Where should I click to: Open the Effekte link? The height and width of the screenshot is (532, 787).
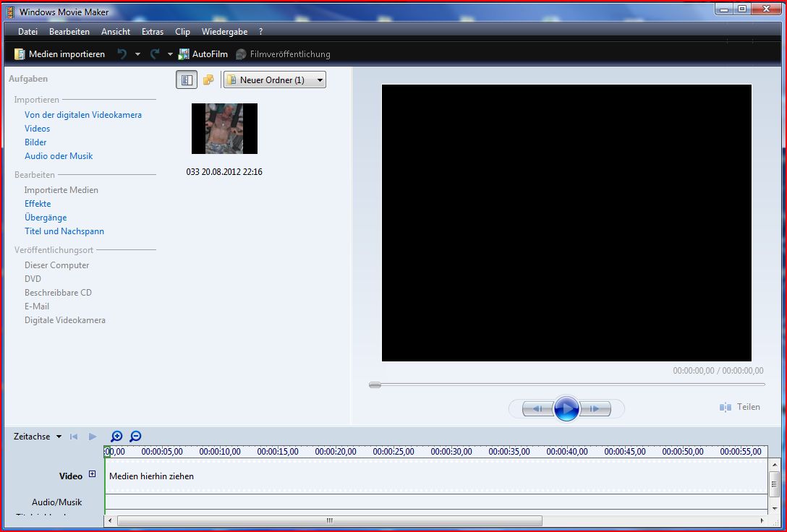[x=38, y=204]
